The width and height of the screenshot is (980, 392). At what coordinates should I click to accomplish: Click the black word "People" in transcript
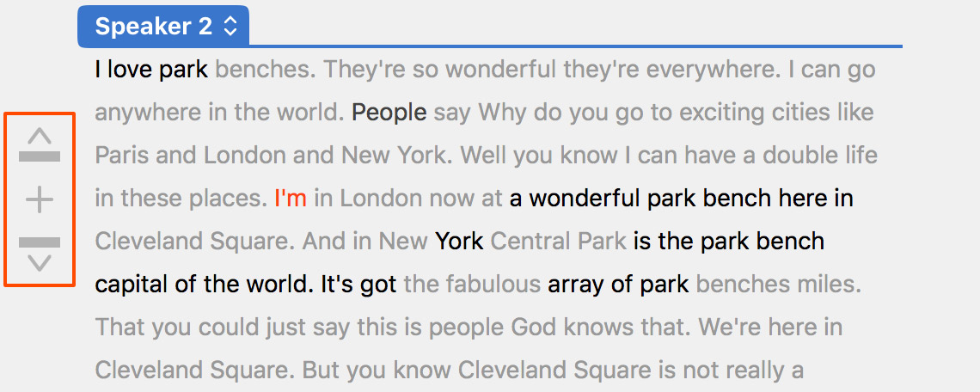click(389, 113)
